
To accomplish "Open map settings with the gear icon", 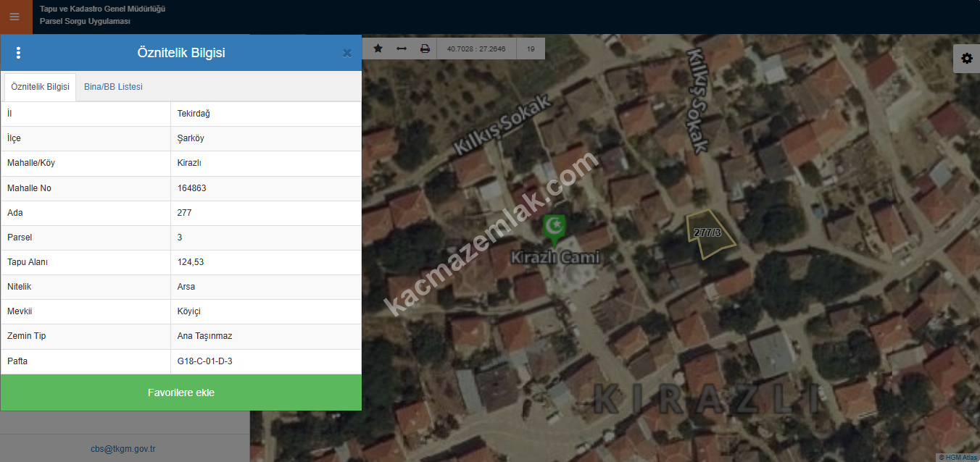I will pyautogui.click(x=966, y=59).
